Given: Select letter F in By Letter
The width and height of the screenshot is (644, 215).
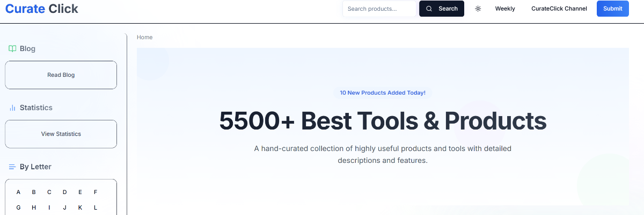Looking at the screenshot, I should 96,192.
